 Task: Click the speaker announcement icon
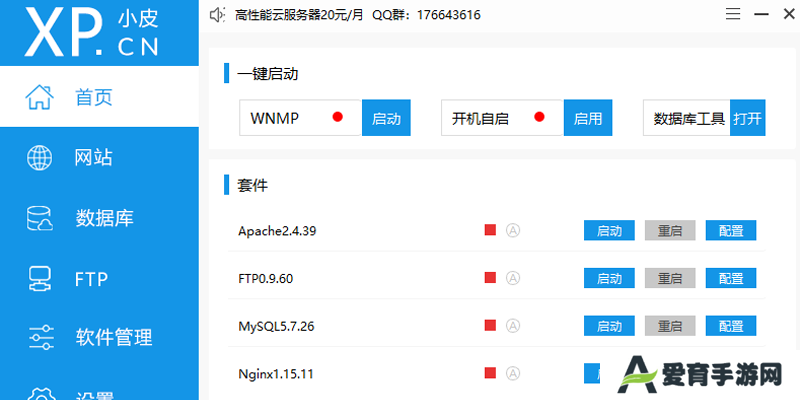point(217,15)
